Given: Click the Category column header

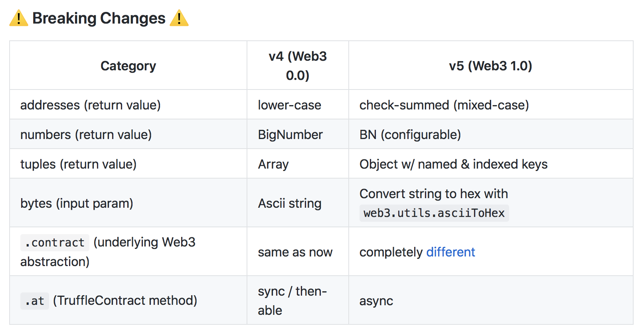Looking at the screenshot, I should coord(128,66).
